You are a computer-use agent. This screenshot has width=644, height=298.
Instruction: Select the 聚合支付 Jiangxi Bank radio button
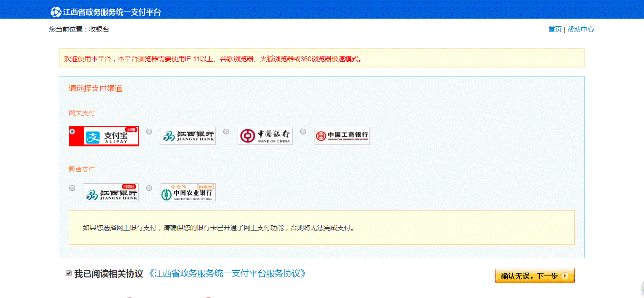coord(72,188)
